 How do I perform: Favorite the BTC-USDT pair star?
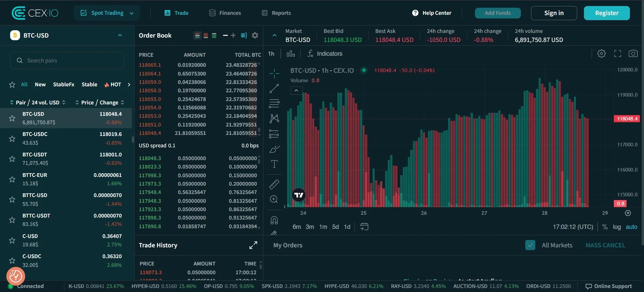pos(12,159)
